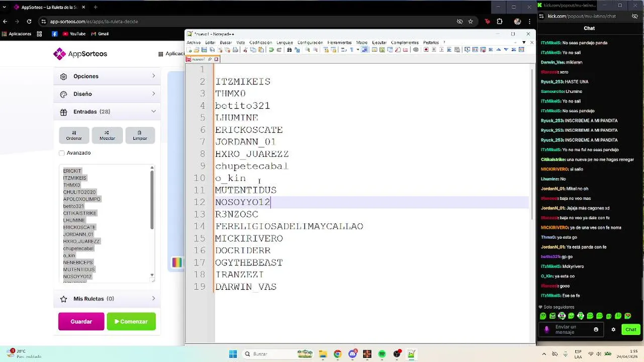Click the DARWIN_VAS line in Notepad++
The image size is (644, 362).
pyautogui.click(x=246, y=287)
